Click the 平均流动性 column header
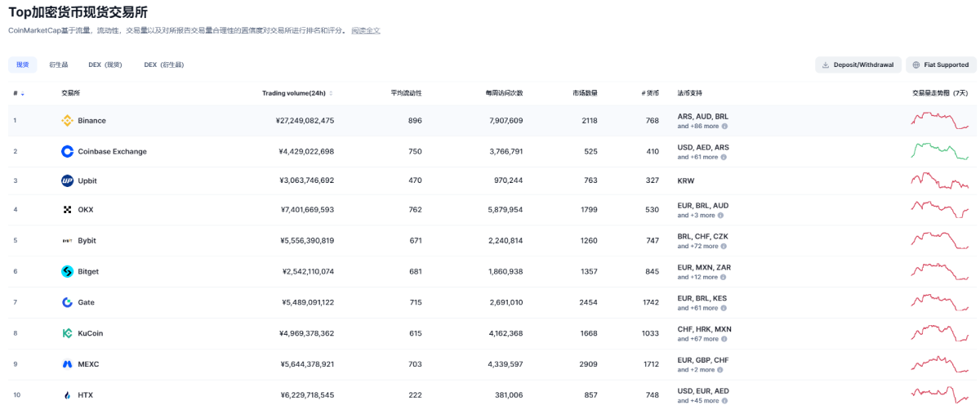Image resolution: width=980 pixels, height=410 pixels. (406, 93)
